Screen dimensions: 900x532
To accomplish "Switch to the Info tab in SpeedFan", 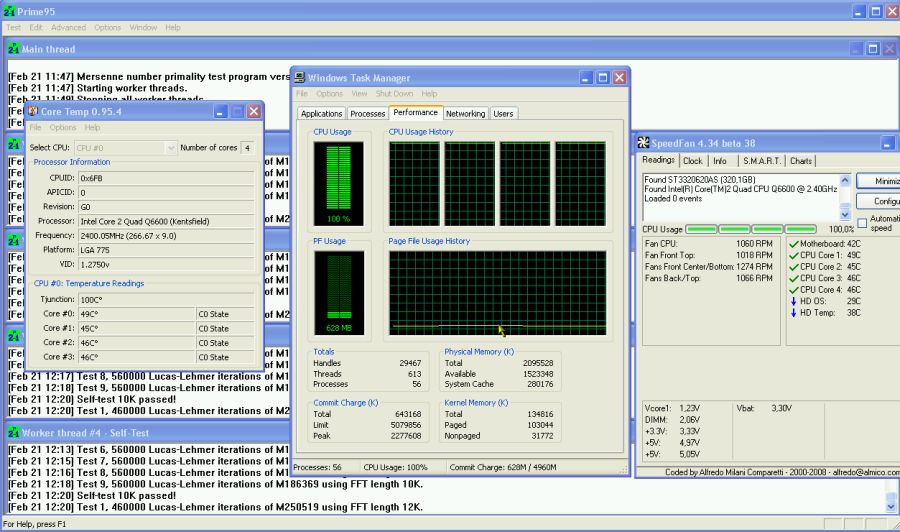I will pyautogui.click(x=720, y=161).
